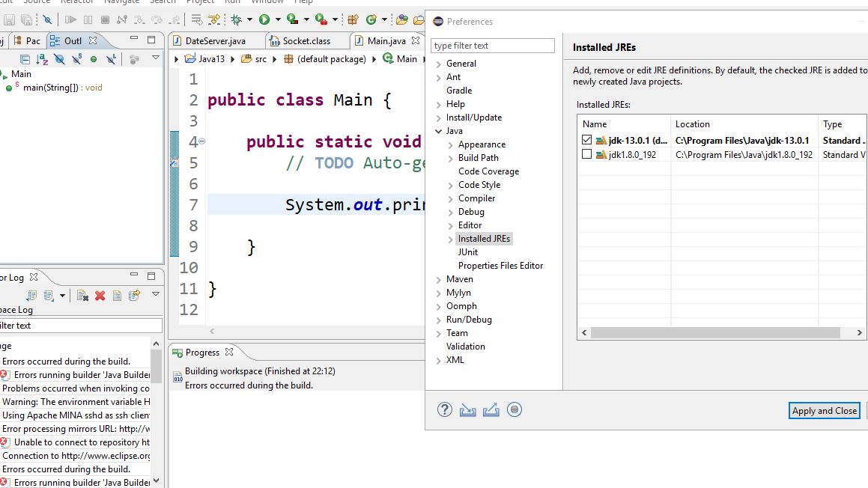Click the Location column header
The width and height of the screenshot is (868, 488).
[x=744, y=124]
